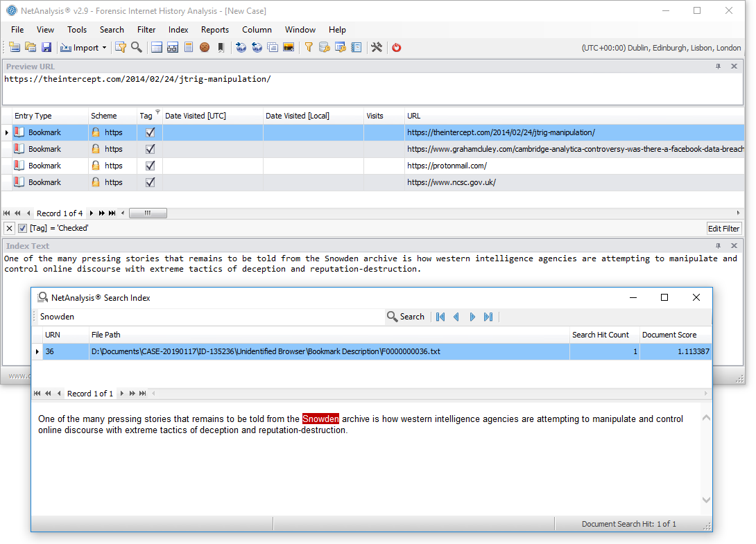Click the Import toolbar button
Image resolution: width=756 pixels, height=544 pixels.
80,48
